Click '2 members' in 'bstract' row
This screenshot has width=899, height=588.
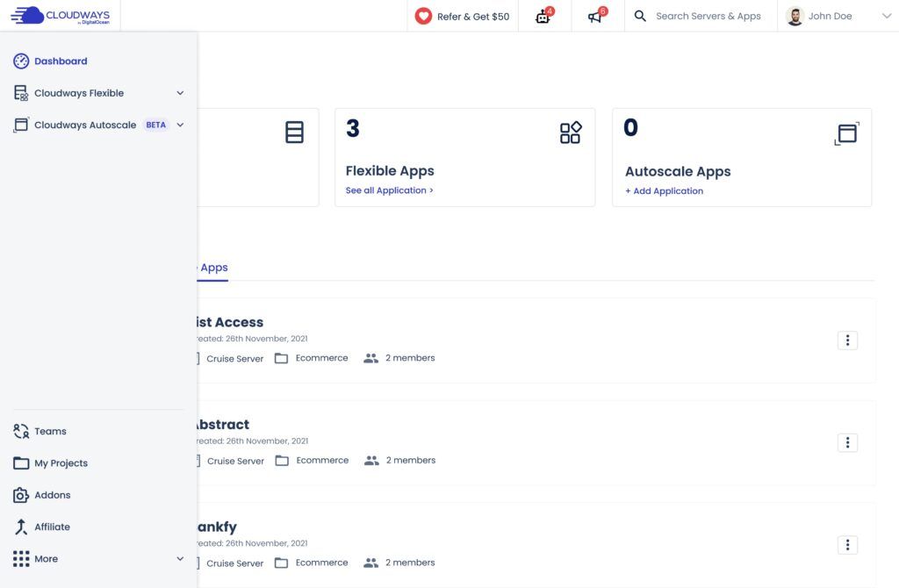coord(411,460)
